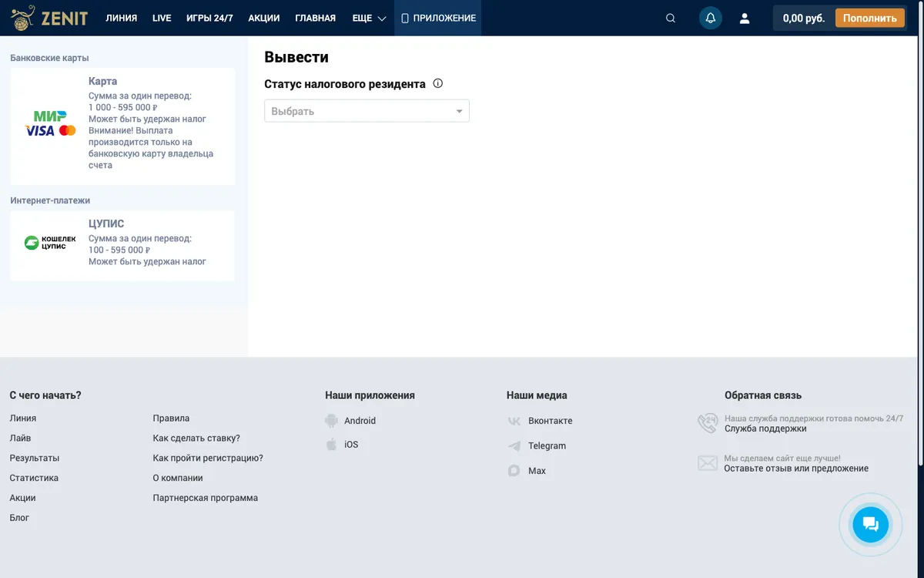924x578 pixels.
Task: Open the search magnifier icon
Action: tap(671, 18)
